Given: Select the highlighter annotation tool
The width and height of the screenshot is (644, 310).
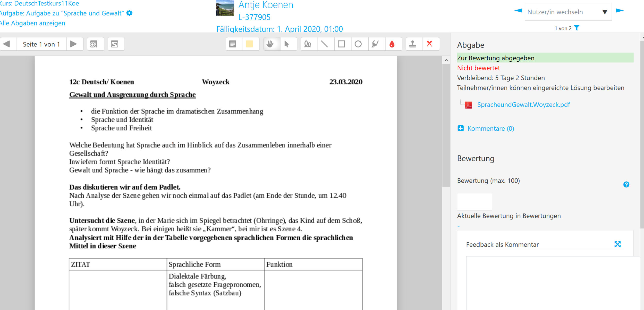Looking at the screenshot, I should (375, 44).
